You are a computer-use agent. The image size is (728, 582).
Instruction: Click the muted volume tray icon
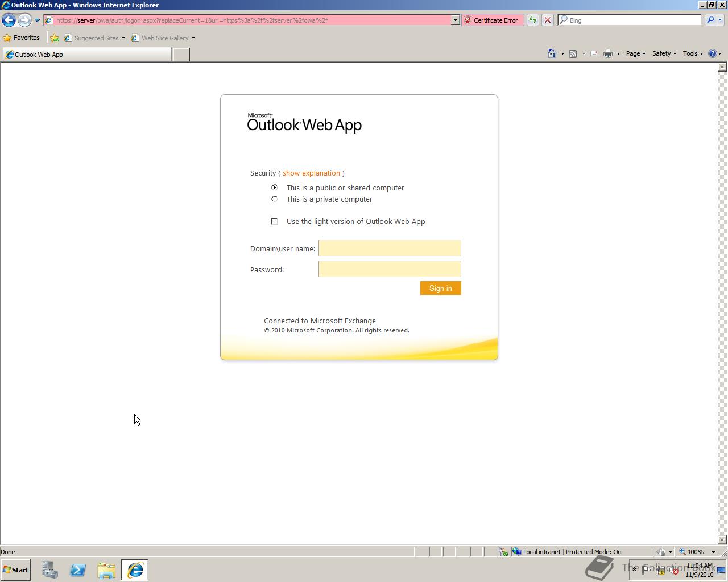[x=675, y=570]
